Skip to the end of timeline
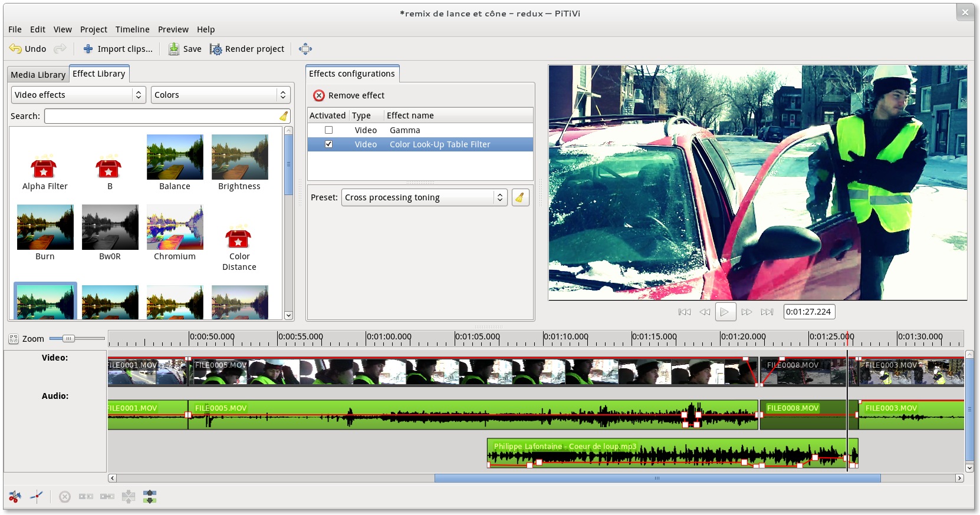The height and width of the screenshot is (515, 980). pyautogui.click(x=767, y=312)
